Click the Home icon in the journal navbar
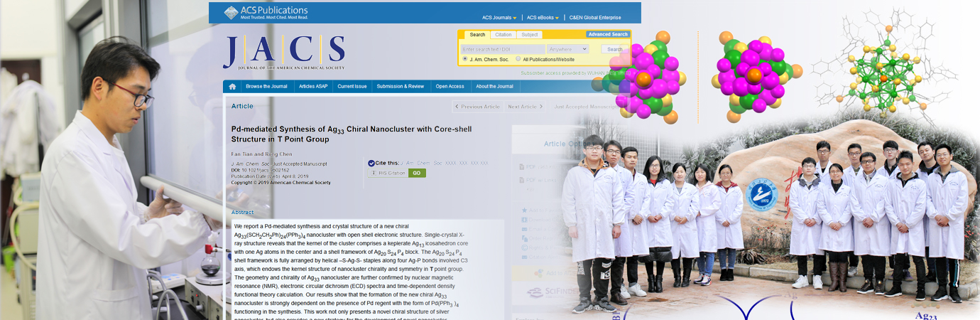This screenshot has height=320, width=980. pyautogui.click(x=232, y=87)
